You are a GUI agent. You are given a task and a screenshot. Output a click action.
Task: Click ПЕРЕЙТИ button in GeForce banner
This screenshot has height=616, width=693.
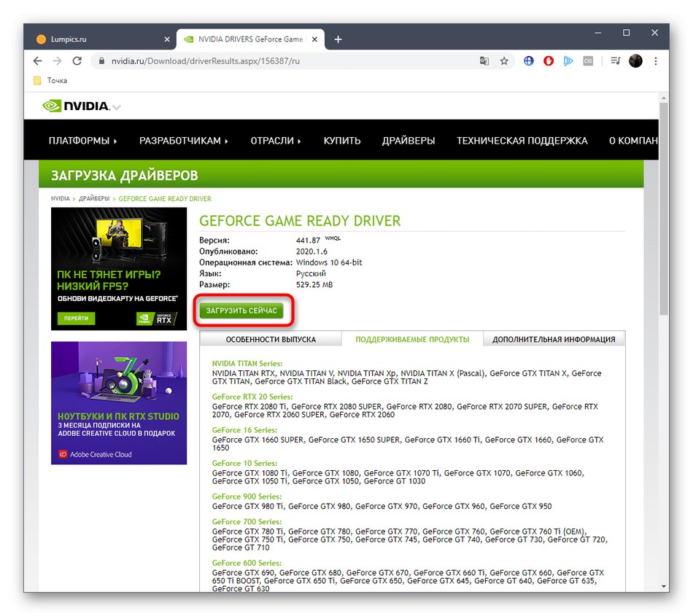point(76,318)
